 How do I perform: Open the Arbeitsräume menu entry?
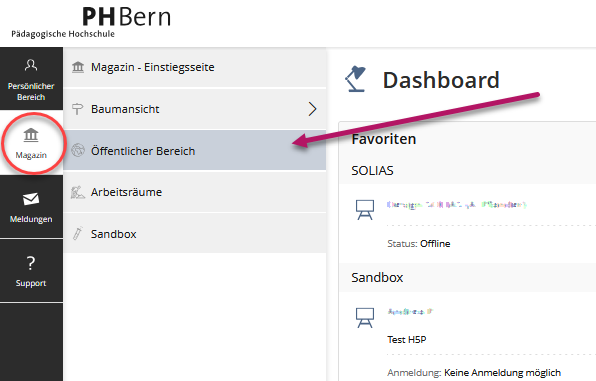click(x=195, y=192)
